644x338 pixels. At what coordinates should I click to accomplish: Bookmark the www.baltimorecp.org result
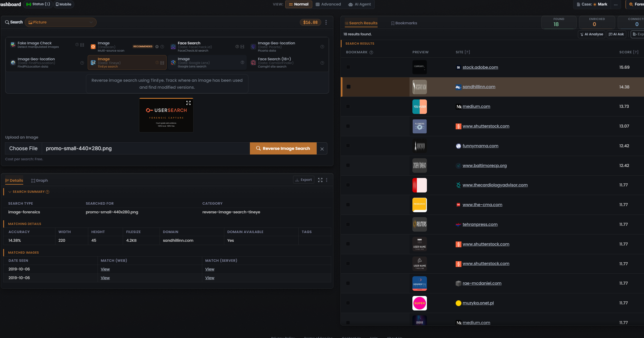[348, 166]
